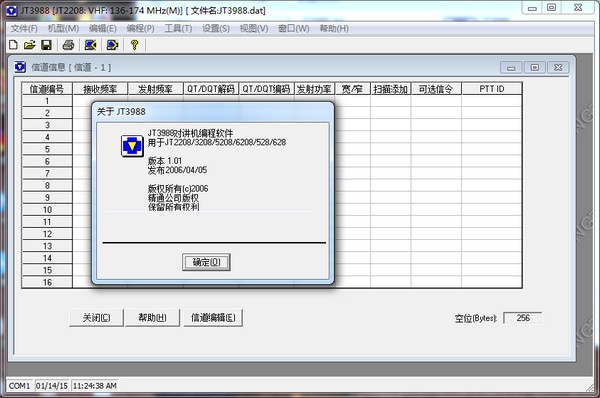Click the PTT ID column header
This screenshot has width=600, height=398.
[492, 89]
